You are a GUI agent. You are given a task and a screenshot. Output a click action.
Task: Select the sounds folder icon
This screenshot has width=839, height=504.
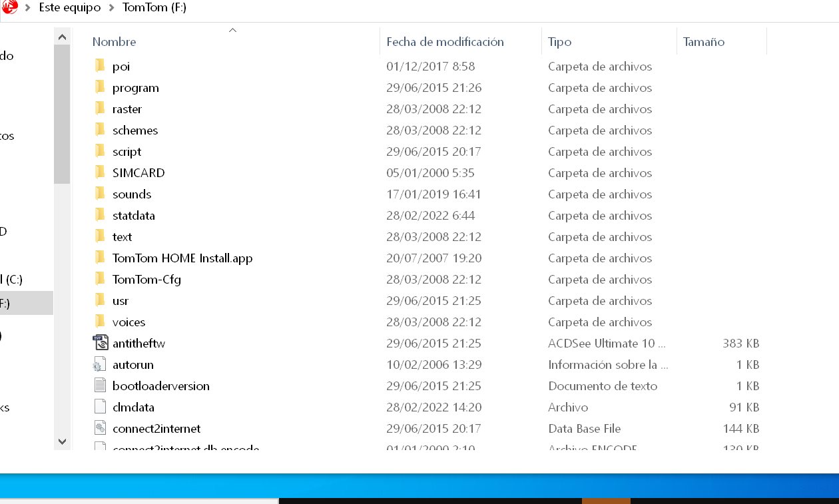[x=100, y=194]
